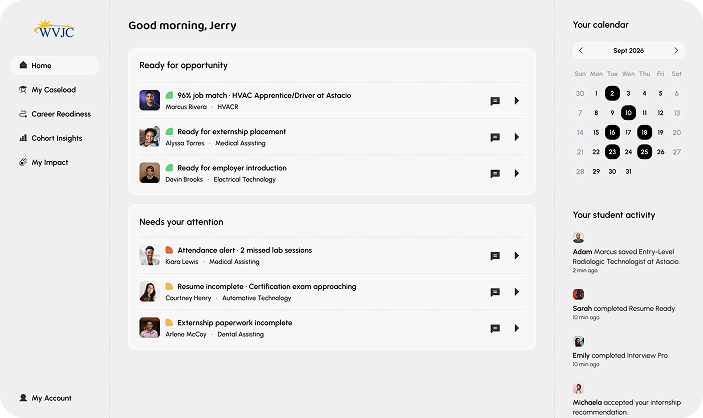Expand Marcus Rivera job match row arrow
The image size is (703, 418).
[516, 100]
